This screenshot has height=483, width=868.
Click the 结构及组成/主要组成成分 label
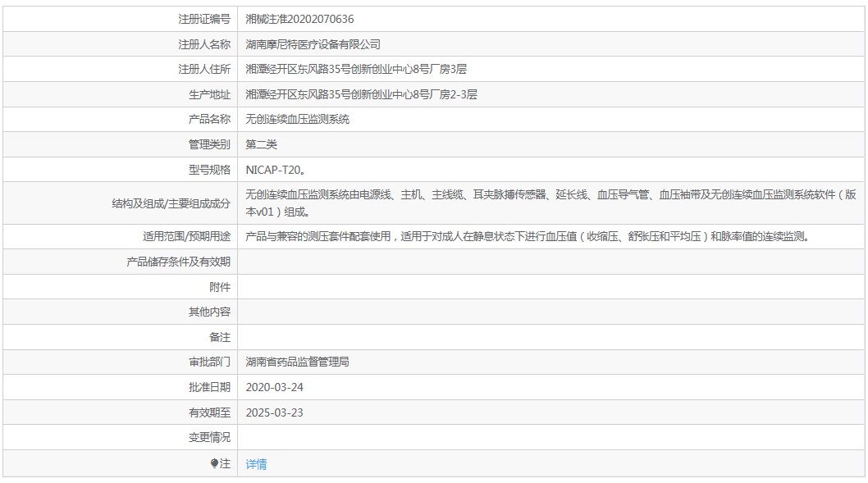tap(171, 203)
